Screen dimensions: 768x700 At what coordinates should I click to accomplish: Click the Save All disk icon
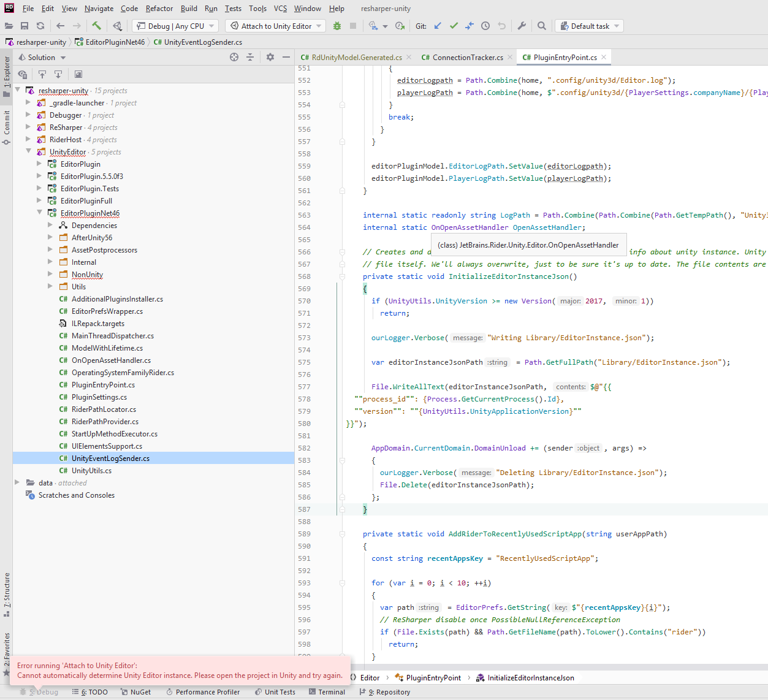click(25, 26)
